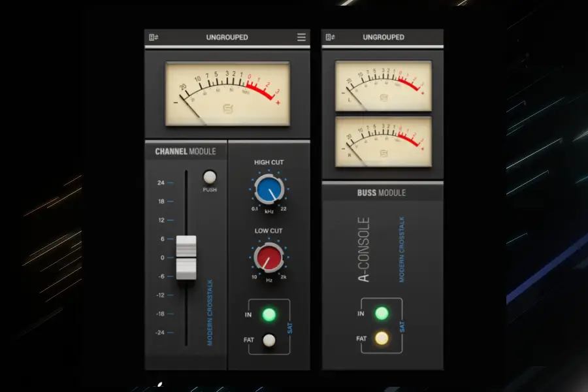Click the kHz unit label under HIGH CUT
This screenshot has width=588, height=392.
tap(269, 212)
